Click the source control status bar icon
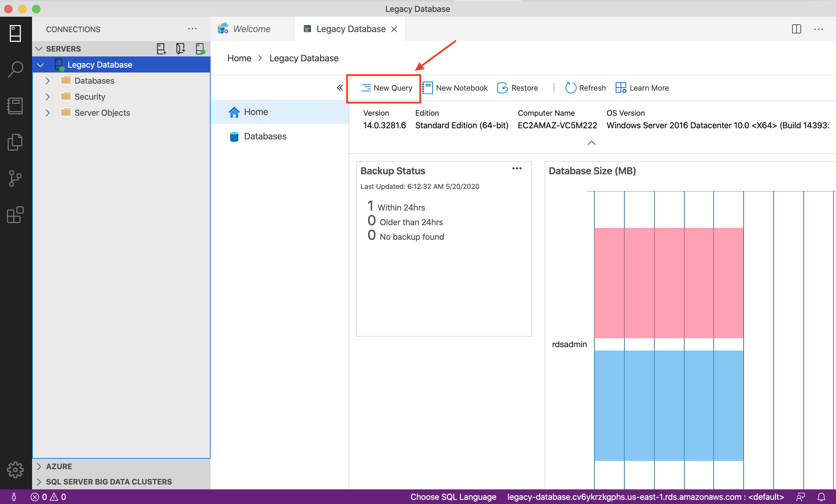The image size is (836, 504). [14, 497]
